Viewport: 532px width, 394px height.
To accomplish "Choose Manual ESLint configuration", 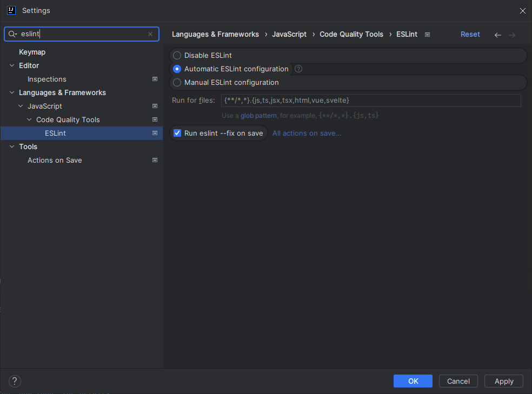I will click(176, 82).
